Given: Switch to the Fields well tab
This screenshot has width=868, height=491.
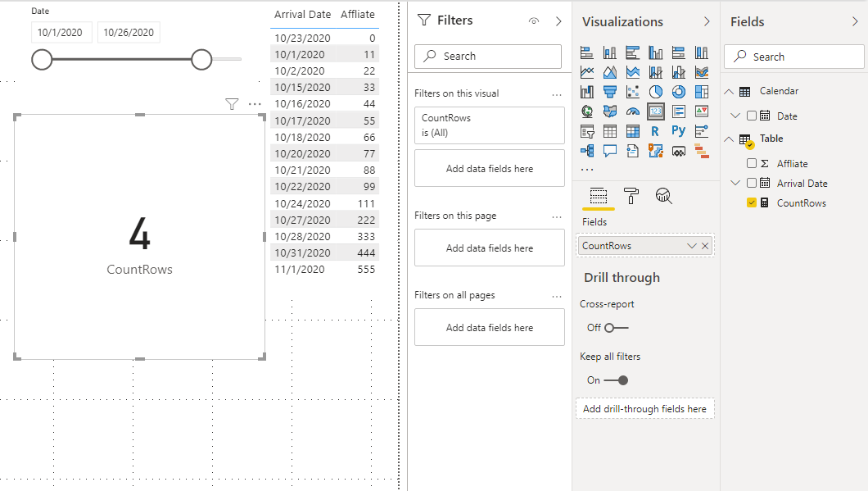Looking at the screenshot, I should [x=599, y=196].
